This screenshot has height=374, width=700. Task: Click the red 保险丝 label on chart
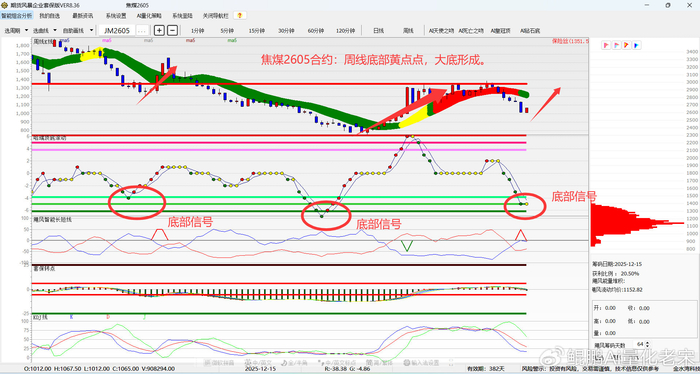tap(571, 41)
